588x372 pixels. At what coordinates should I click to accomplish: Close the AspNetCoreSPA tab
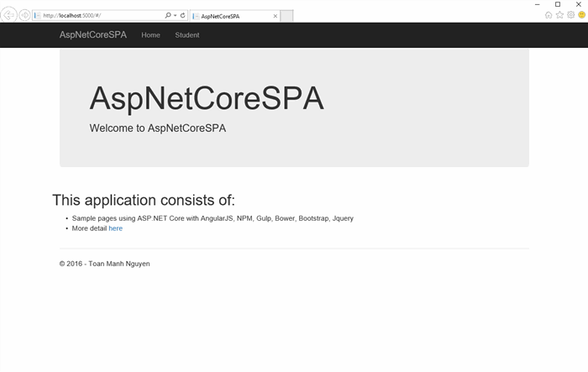pyautogui.click(x=276, y=16)
